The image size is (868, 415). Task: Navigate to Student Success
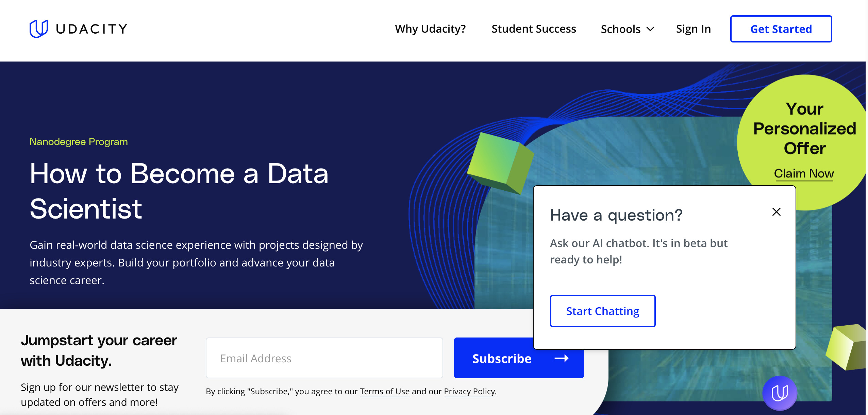(x=533, y=29)
